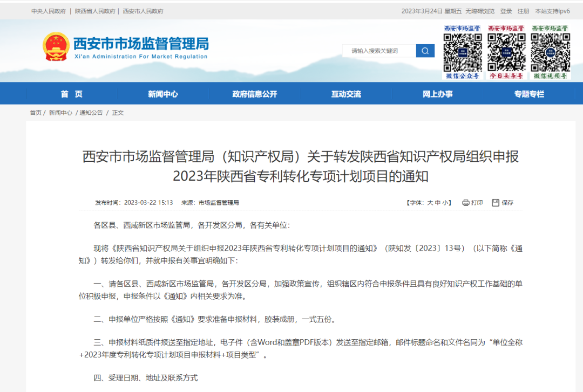
Task: Click the date 2023年3月24日 星期五
Action: point(431,11)
